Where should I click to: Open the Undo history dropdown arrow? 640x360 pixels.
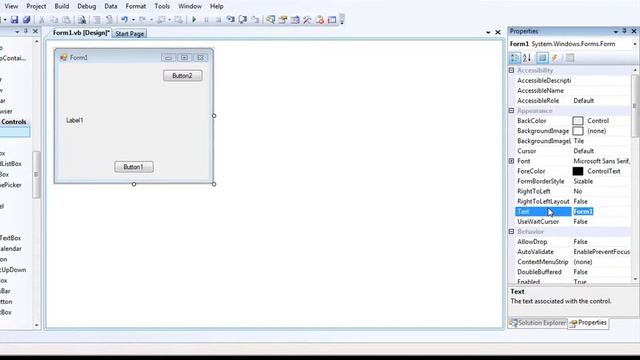coord(133,20)
